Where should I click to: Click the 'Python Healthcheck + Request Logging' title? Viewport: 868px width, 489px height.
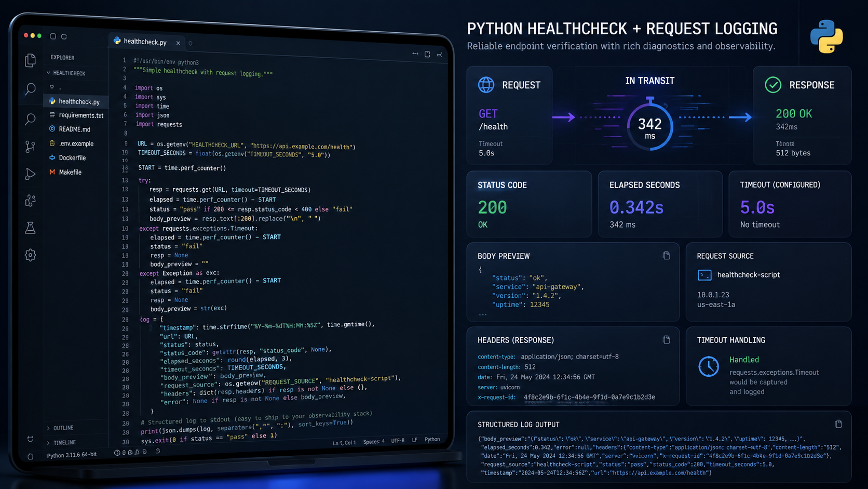(x=622, y=29)
